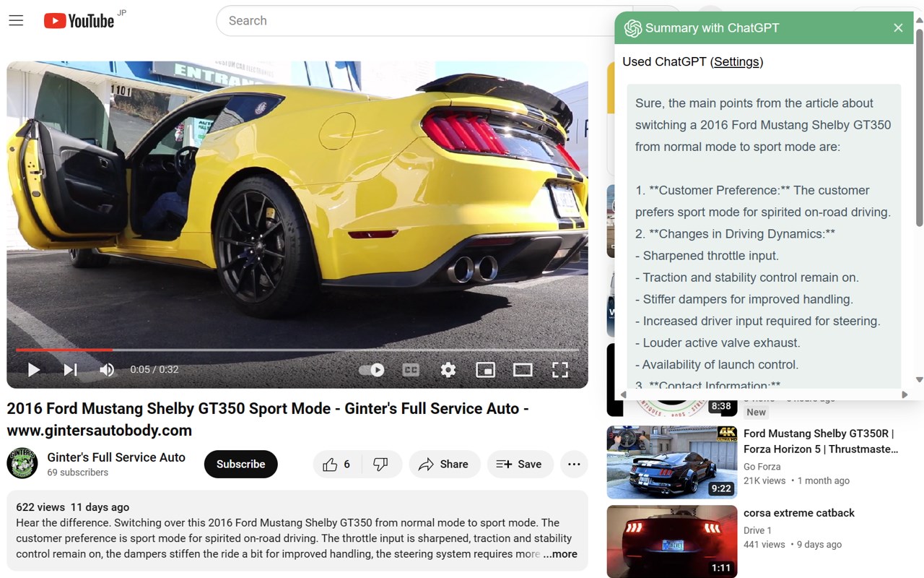Click the Sharpened throttle input summary line
The width and height of the screenshot is (924, 578).
click(707, 256)
